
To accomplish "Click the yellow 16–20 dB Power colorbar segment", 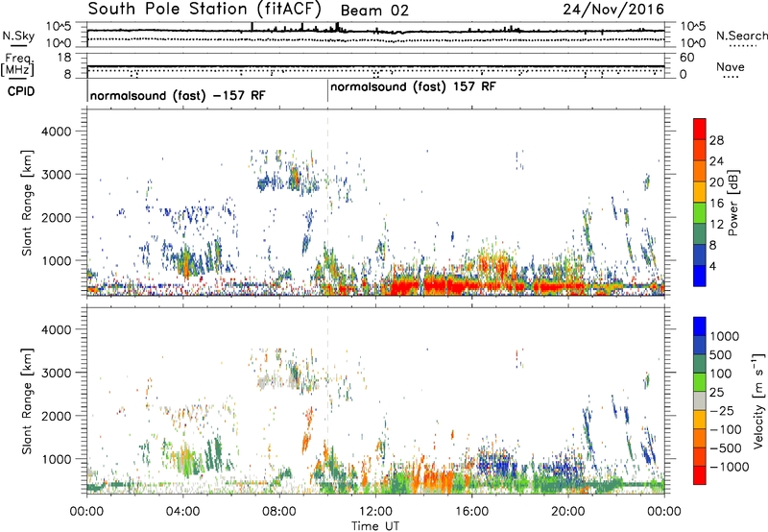I will pyautogui.click(x=700, y=191).
